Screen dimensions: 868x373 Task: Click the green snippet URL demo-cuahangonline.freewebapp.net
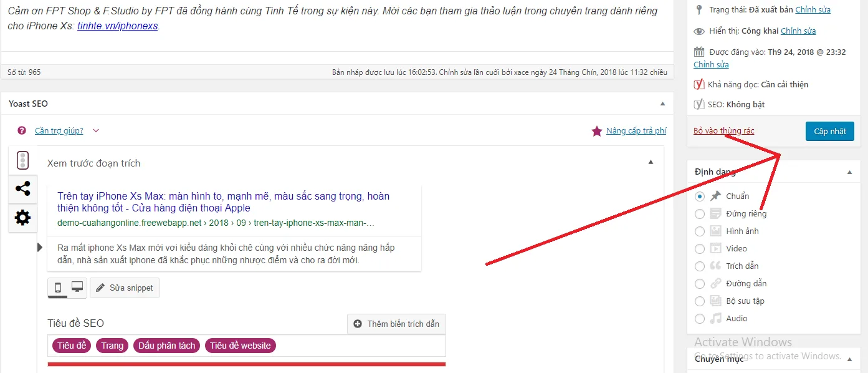tap(216, 223)
